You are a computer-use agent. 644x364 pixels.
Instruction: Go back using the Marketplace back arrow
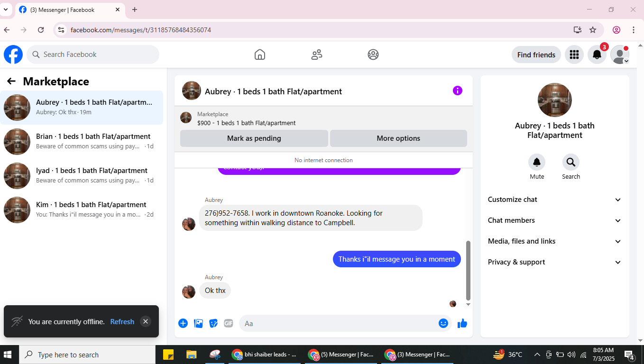point(11,82)
